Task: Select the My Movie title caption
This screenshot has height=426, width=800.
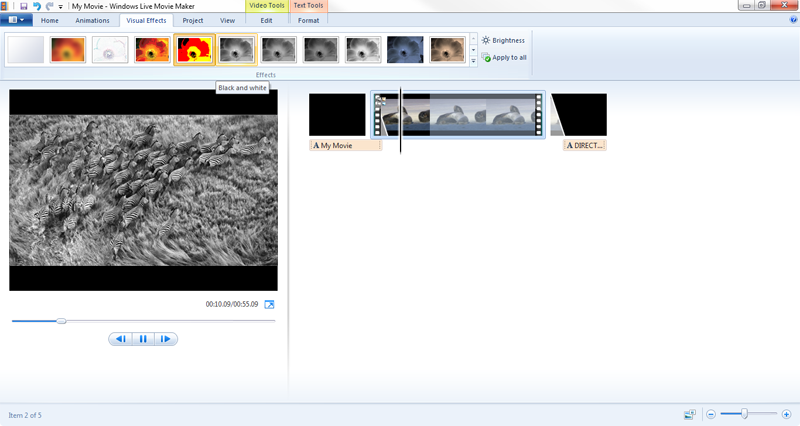Action: [x=345, y=145]
